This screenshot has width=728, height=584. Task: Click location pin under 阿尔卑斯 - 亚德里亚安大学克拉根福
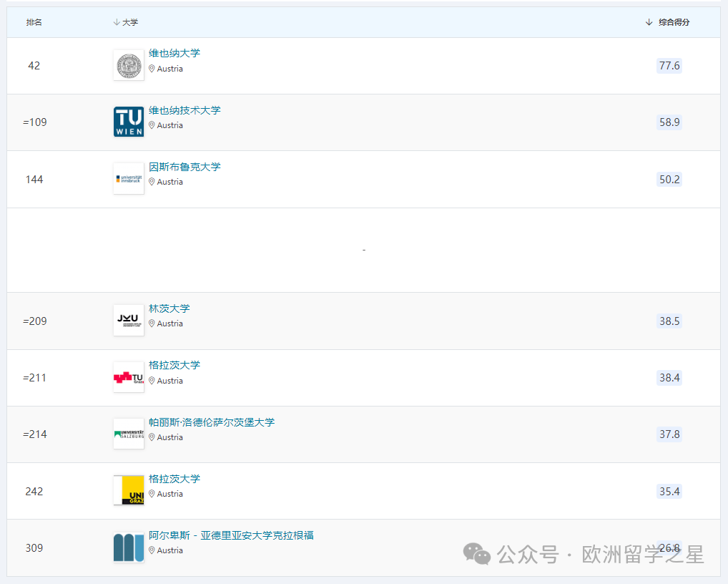152,550
